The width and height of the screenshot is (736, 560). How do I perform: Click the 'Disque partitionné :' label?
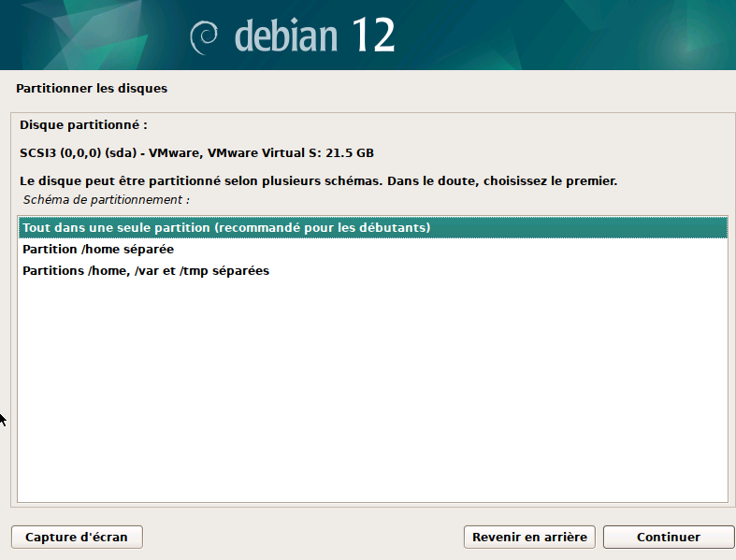[x=83, y=125]
